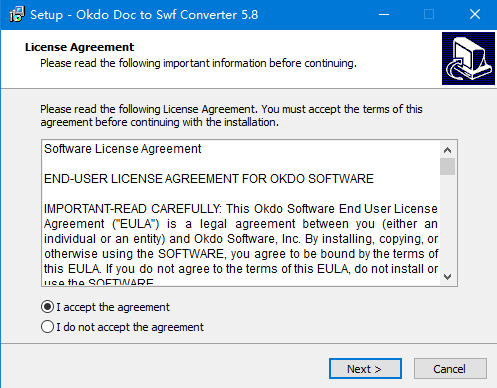Click the bold "License Agreement" page heading
Screen dimensions: 497x388
coord(79,47)
